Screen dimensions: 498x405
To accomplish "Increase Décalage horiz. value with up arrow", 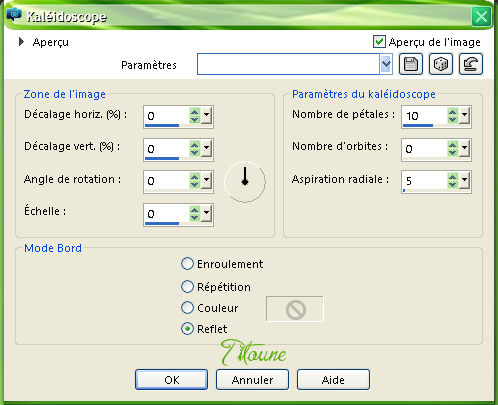I will pyautogui.click(x=194, y=112).
